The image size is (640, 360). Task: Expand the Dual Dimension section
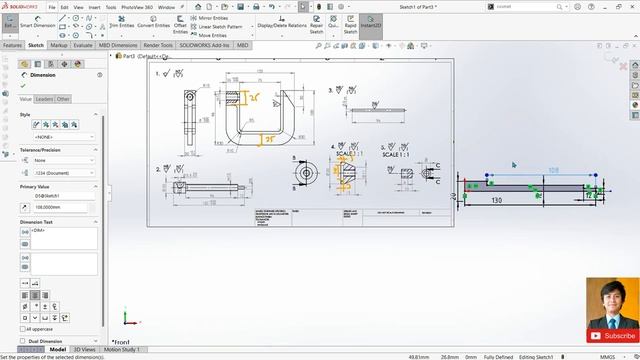(x=96, y=341)
